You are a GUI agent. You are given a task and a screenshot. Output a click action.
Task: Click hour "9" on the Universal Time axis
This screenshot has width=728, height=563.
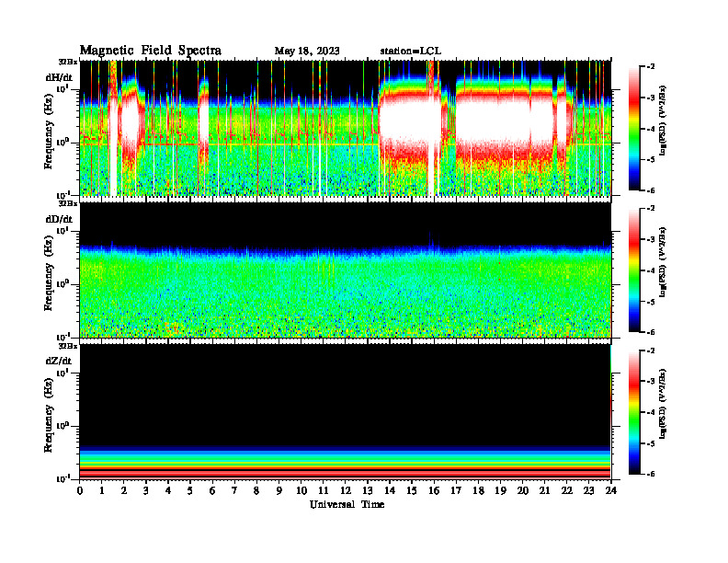[x=279, y=490]
